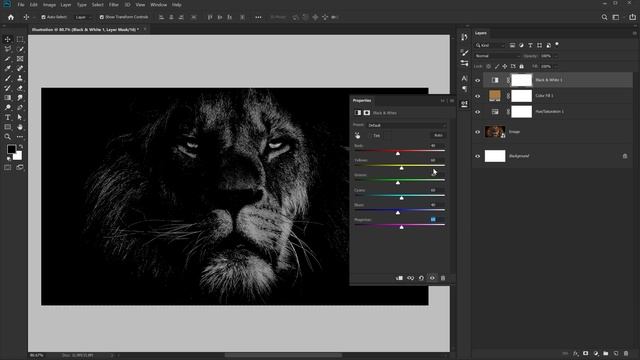The width and height of the screenshot is (640, 360).
Task: Hide the Image layer
Action: [x=478, y=132]
